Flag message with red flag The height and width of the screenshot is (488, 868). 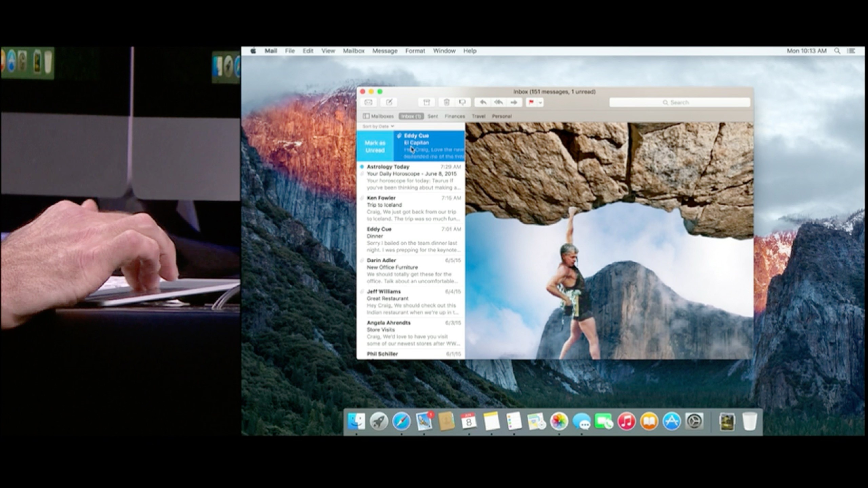point(531,102)
